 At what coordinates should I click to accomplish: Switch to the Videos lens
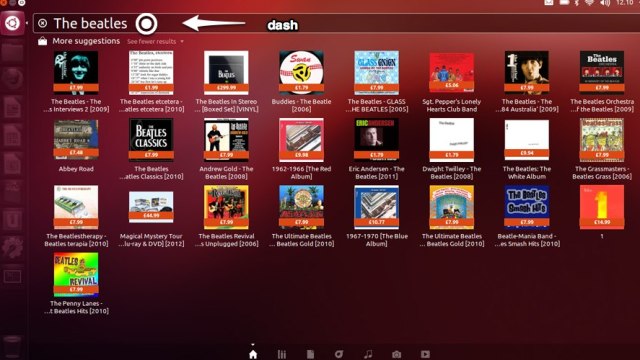pos(425,354)
